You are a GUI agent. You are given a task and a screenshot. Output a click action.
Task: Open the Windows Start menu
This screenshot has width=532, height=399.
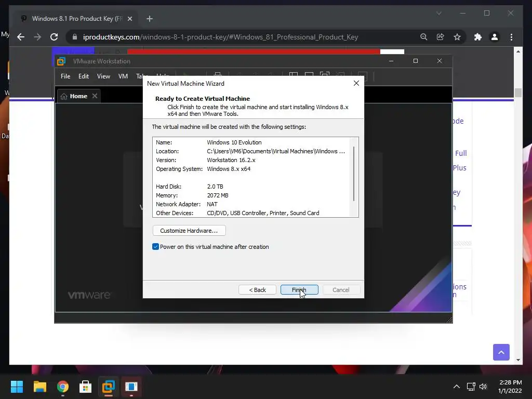(x=17, y=387)
